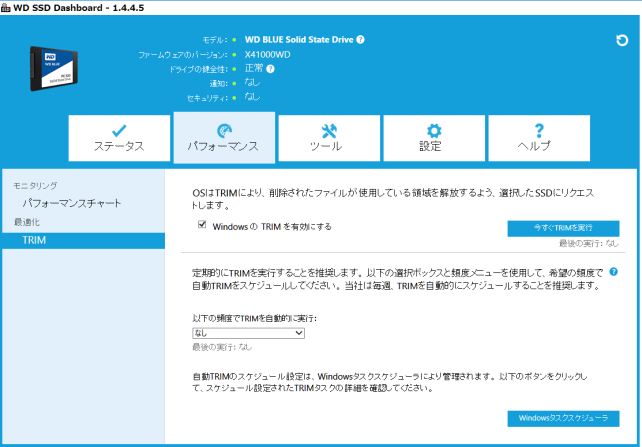Open the TRIM frequency dropdown showing なし
The image size is (642, 447).
coord(249,333)
